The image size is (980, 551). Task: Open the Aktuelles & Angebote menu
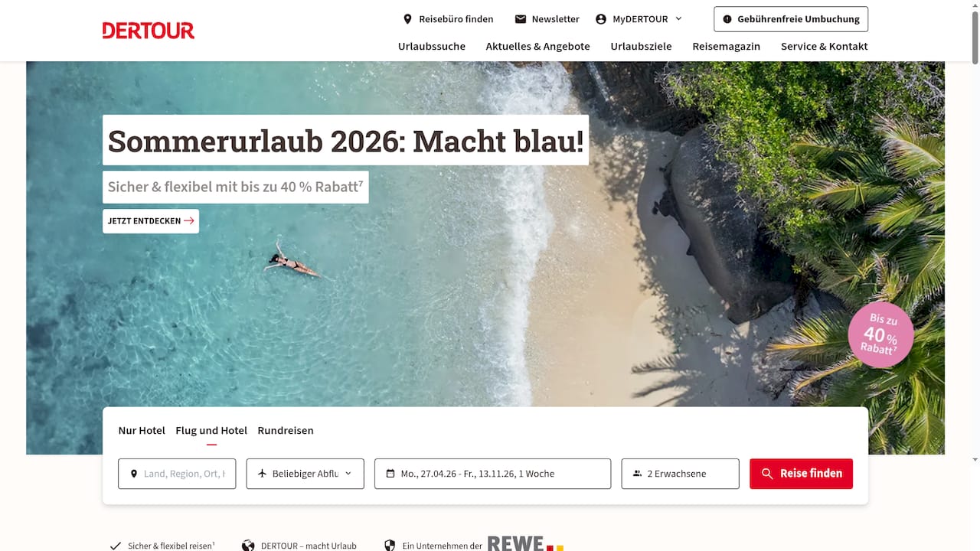click(x=537, y=46)
